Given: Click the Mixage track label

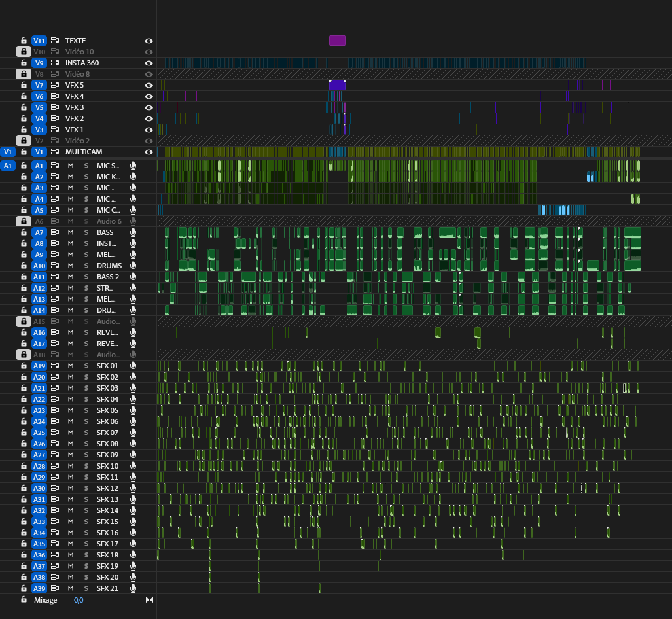Looking at the screenshot, I should pos(45,600).
